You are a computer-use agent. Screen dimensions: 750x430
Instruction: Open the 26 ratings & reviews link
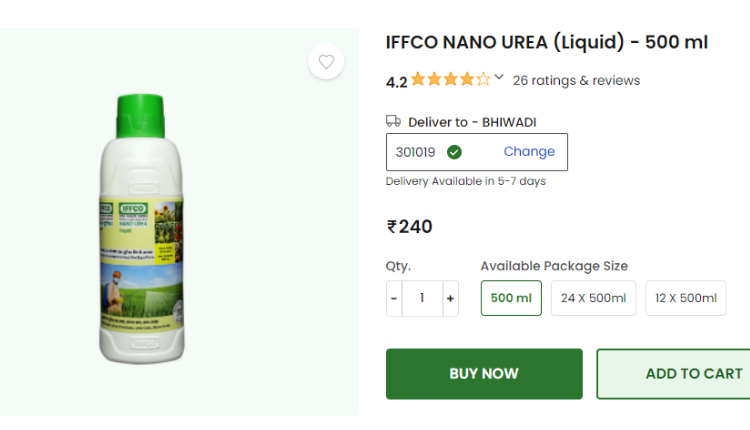(576, 80)
